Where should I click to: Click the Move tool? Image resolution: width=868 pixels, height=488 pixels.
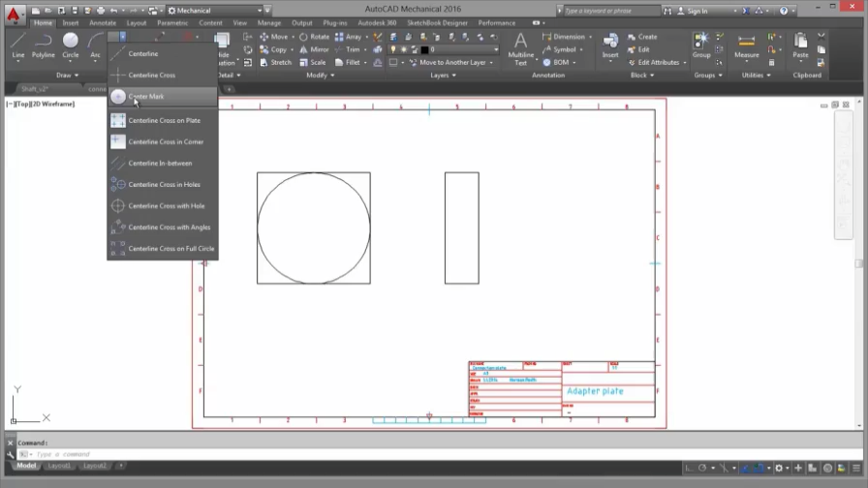click(x=273, y=37)
